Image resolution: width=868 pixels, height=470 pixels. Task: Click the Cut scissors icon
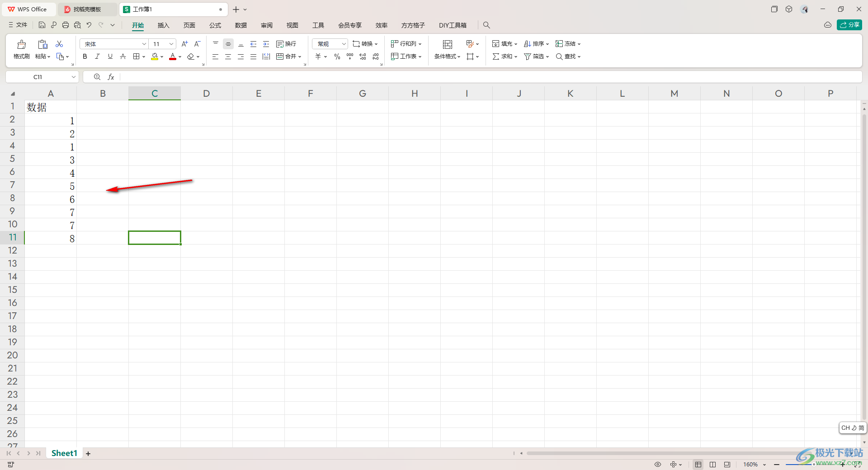point(59,44)
